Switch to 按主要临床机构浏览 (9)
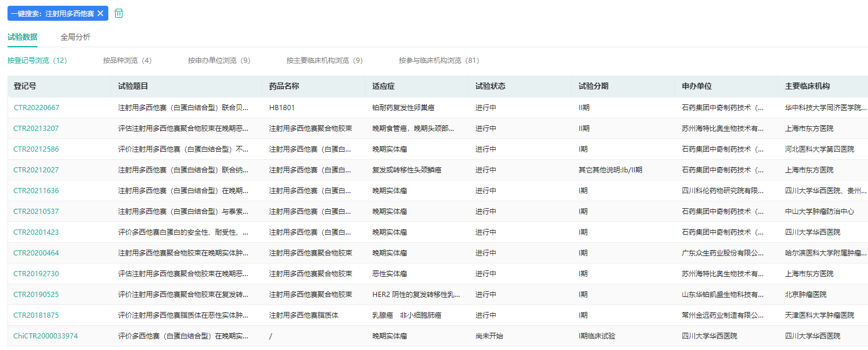The height and width of the screenshot is (350, 868). click(x=324, y=61)
